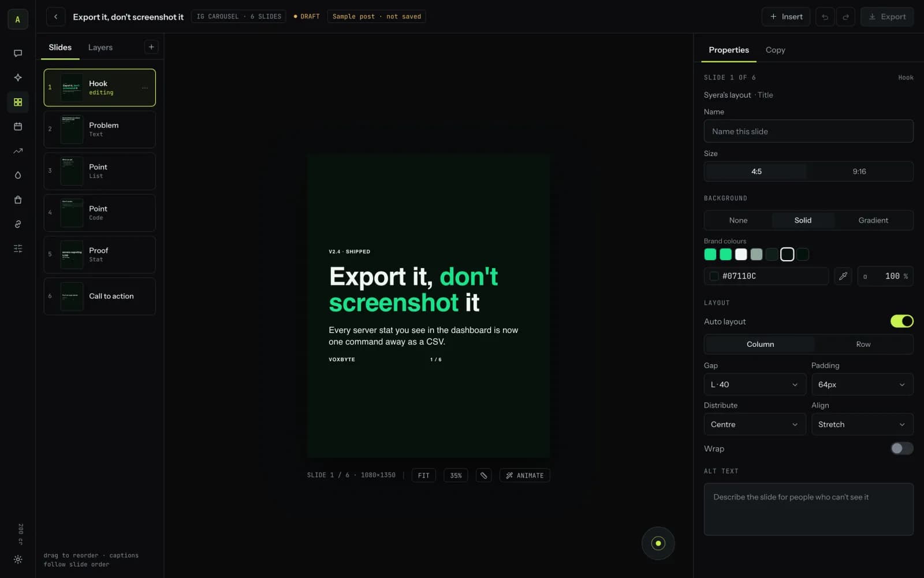924x578 pixels.
Task: Click the droplet icon in sidebar
Action: pyautogui.click(x=18, y=175)
